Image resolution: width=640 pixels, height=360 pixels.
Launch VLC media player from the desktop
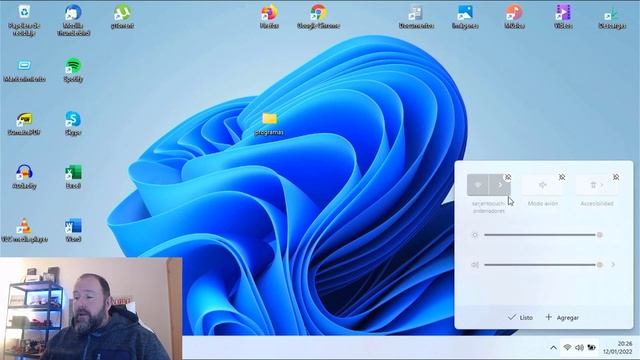pyautogui.click(x=24, y=230)
